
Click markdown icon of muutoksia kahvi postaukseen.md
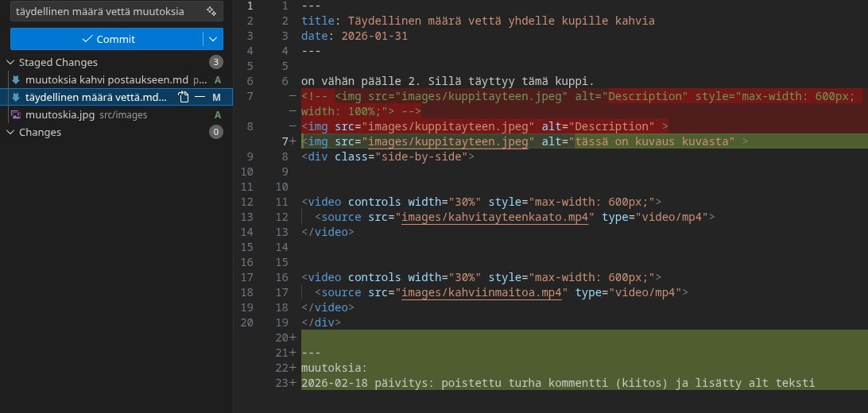coord(16,79)
